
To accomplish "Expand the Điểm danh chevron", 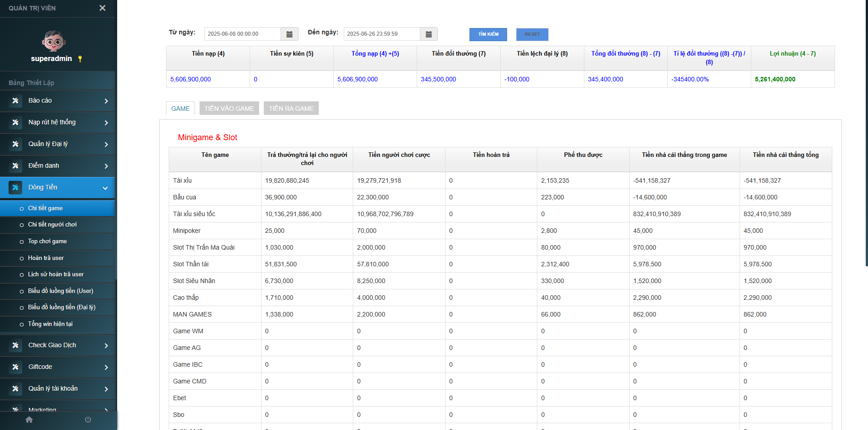I will 106,166.
